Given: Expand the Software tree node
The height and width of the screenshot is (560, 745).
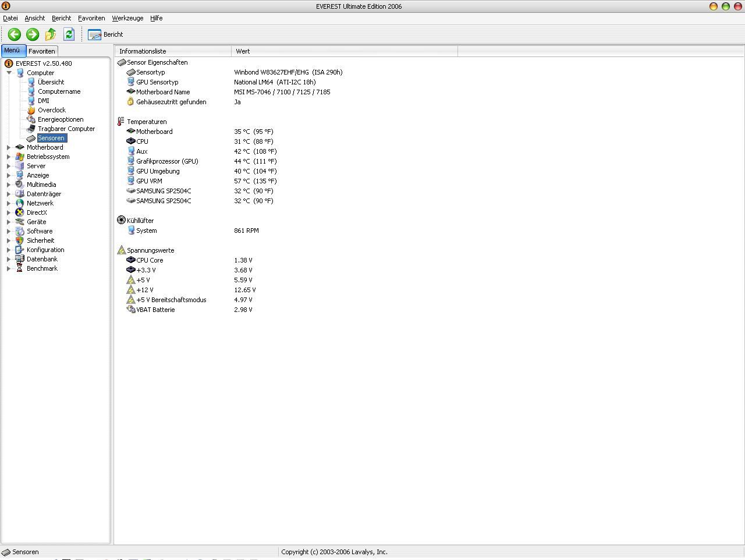Looking at the screenshot, I should pyautogui.click(x=9, y=231).
